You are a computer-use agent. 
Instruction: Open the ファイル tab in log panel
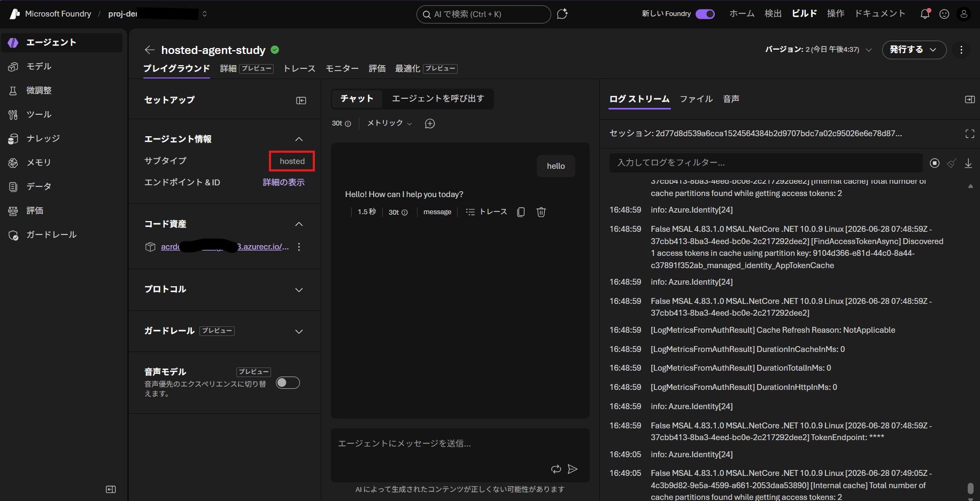(696, 99)
